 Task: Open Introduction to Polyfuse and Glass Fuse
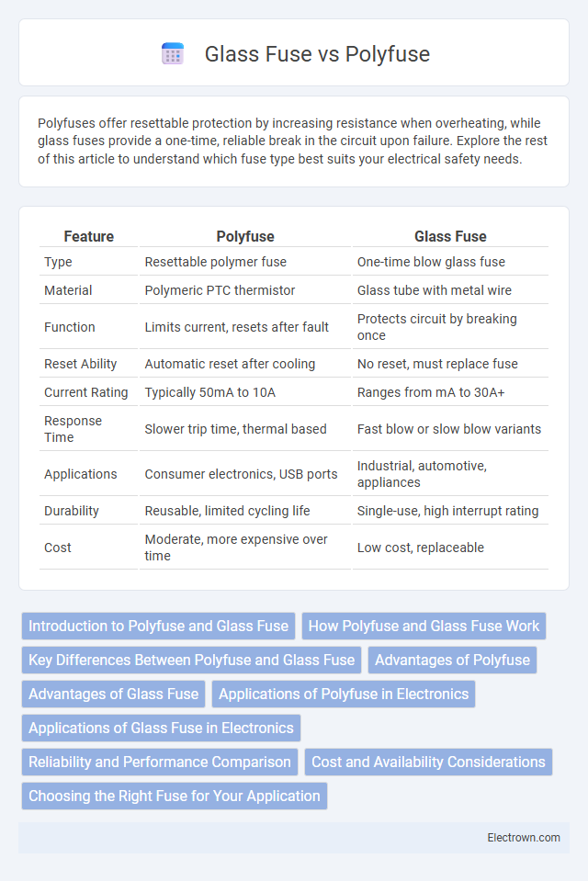pyautogui.click(x=159, y=626)
